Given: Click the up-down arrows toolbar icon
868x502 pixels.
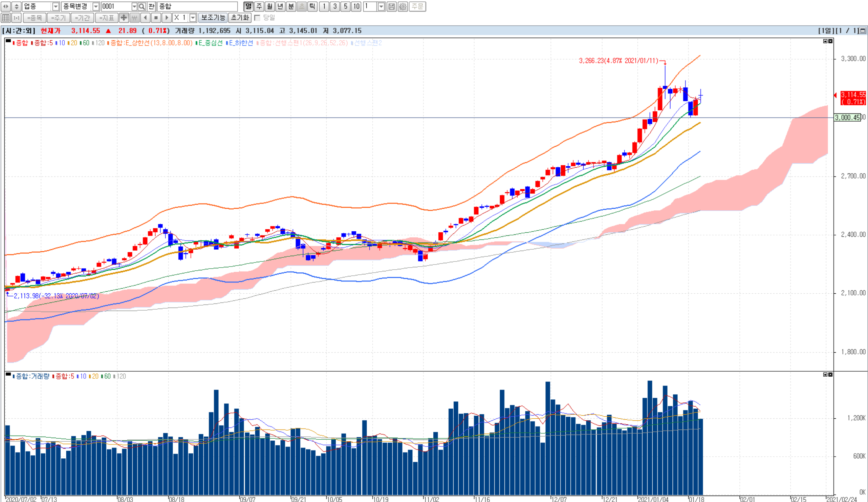Looking at the screenshot, I should (x=16, y=6).
